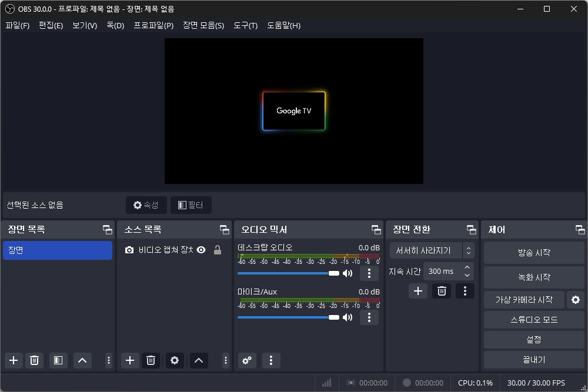The width and height of the screenshot is (588, 392).
Task: Delete selected source using trash icon
Action: pyautogui.click(x=151, y=360)
